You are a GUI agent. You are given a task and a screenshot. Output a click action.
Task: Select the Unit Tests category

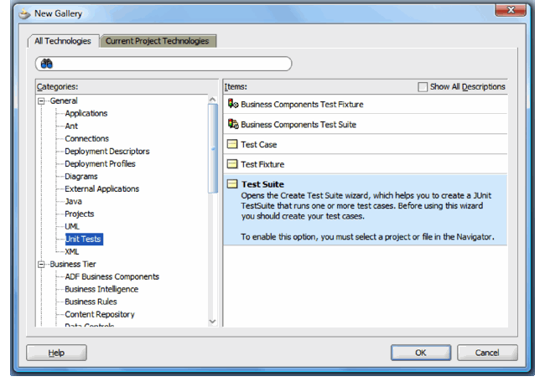(84, 239)
